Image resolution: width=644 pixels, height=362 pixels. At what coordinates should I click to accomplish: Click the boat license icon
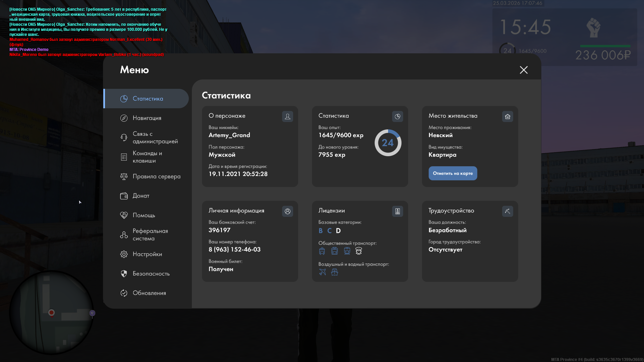click(334, 272)
